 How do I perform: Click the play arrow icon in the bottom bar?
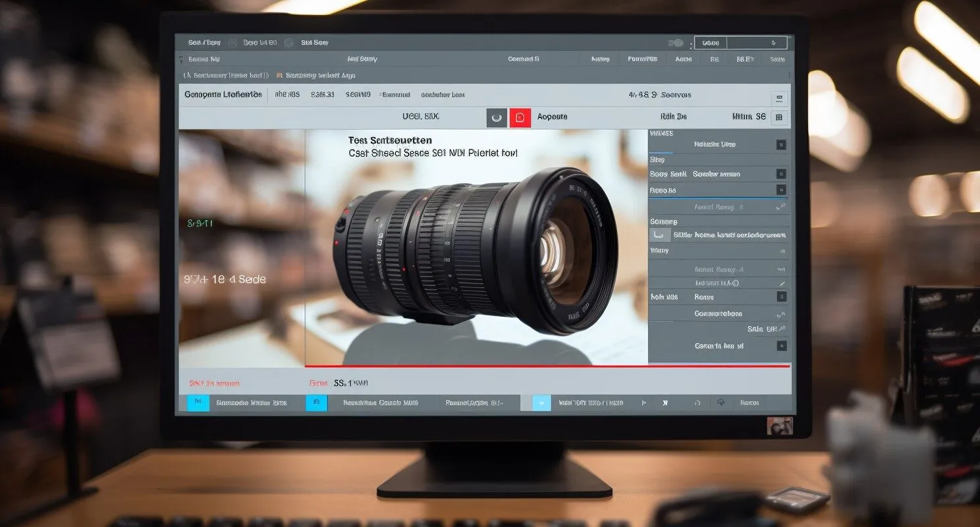click(643, 402)
